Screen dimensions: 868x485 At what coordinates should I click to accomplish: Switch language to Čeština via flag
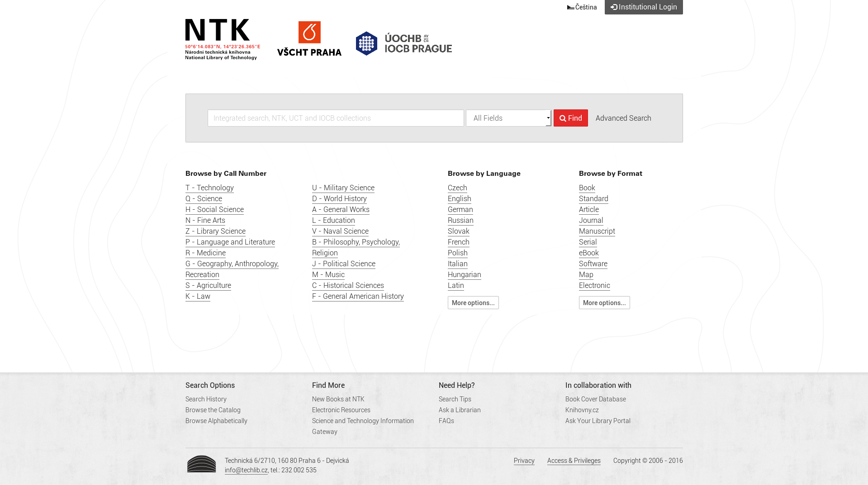[x=582, y=7]
